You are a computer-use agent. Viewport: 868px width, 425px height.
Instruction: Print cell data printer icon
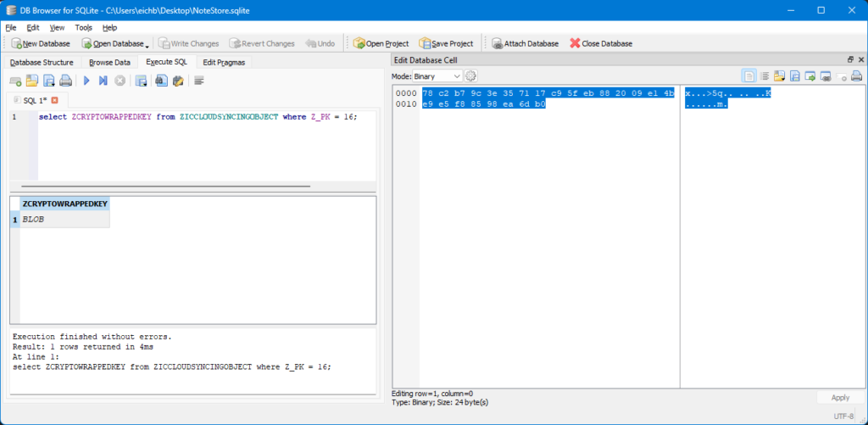click(x=856, y=76)
